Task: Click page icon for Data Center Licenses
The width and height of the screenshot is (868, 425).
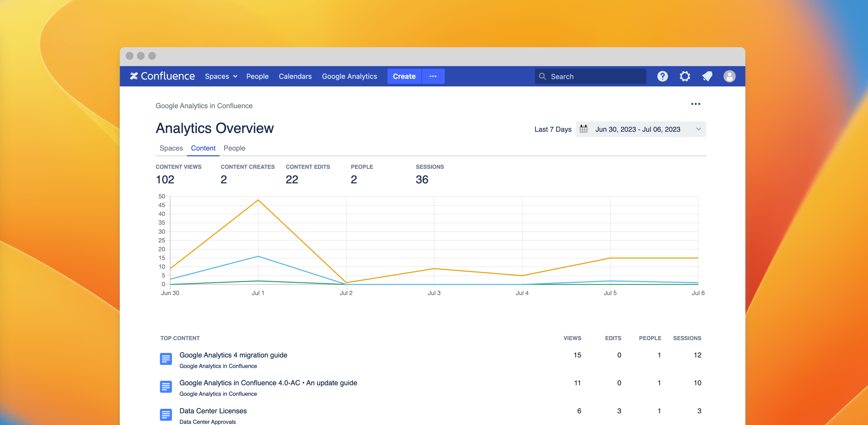Action: (x=166, y=414)
